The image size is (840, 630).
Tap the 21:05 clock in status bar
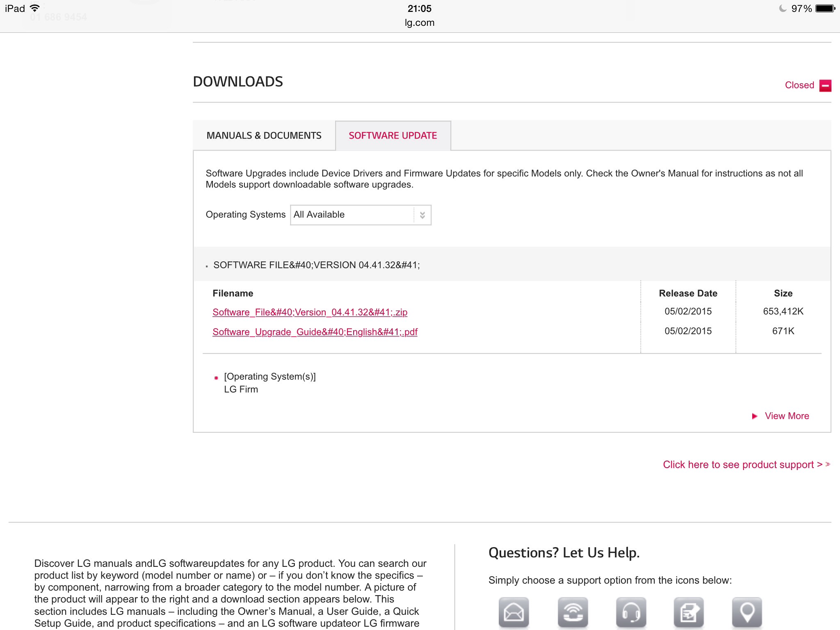tap(419, 9)
